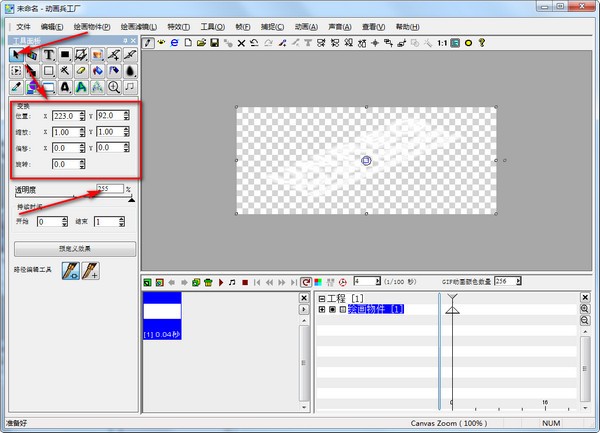Pick the eyedropper color tool
Image resolution: width=600 pixels, height=433 pixels.
pyautogui.click(x=17, y=88)
